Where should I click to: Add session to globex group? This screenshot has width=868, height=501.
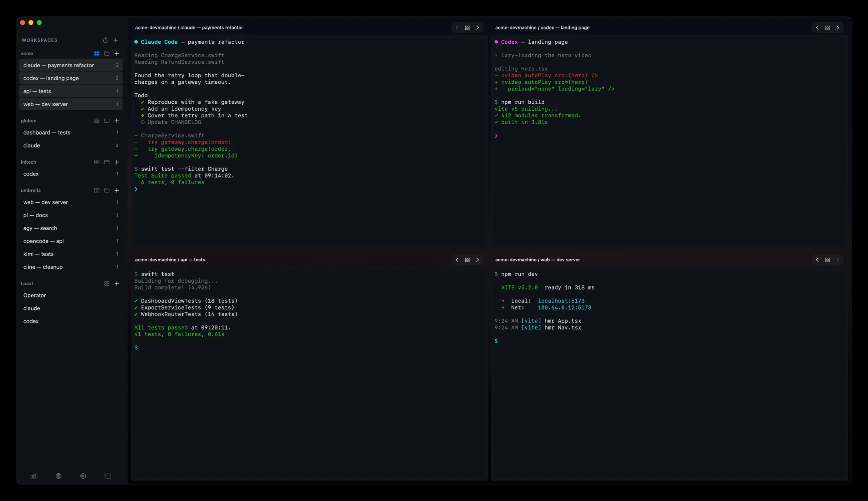[117, 121]
